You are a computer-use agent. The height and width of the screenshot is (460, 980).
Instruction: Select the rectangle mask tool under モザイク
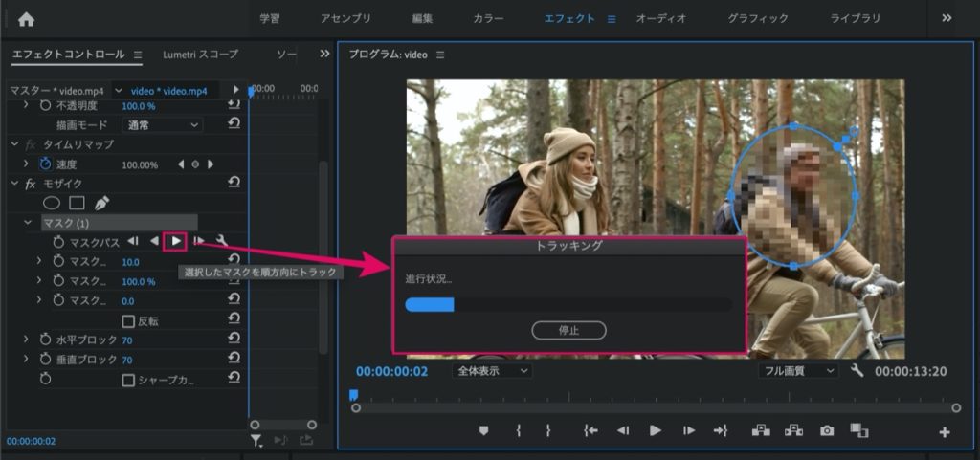(77, 203)
